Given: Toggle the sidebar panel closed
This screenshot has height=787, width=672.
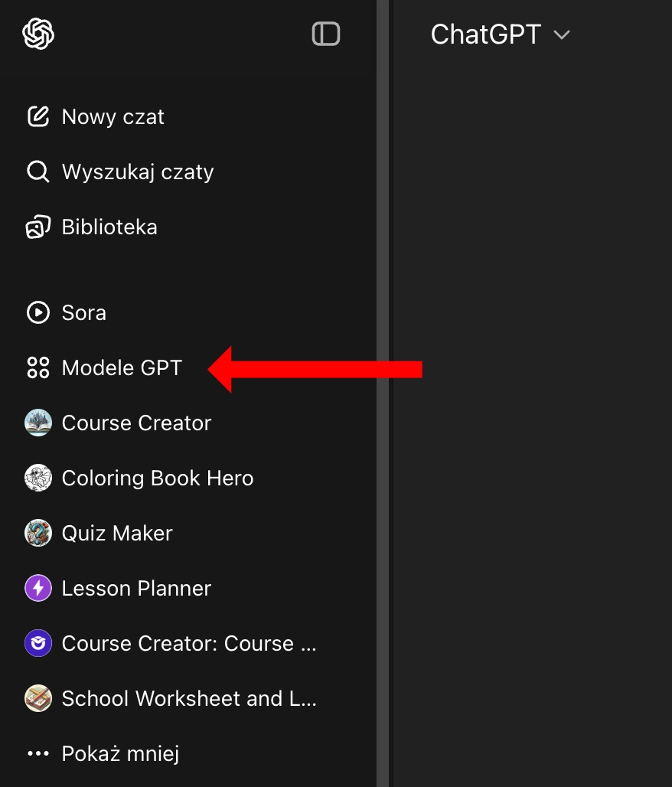Looking at the screenshot, I should 326,34.
